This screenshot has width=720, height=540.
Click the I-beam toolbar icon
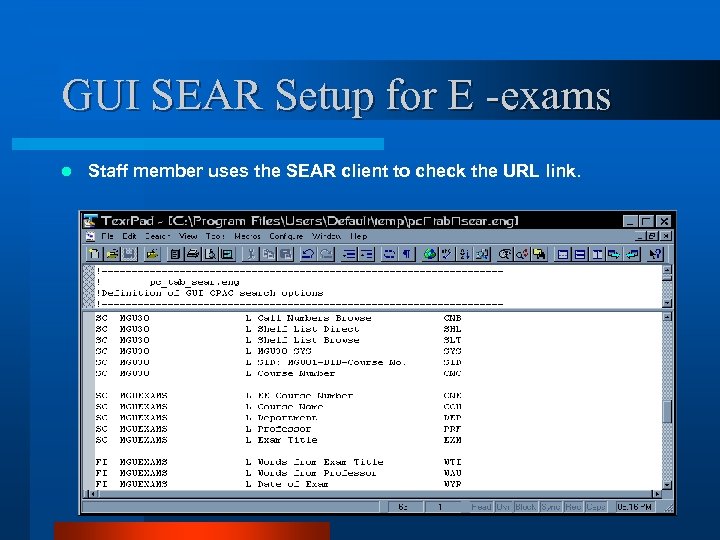click(x=597, y=254)
